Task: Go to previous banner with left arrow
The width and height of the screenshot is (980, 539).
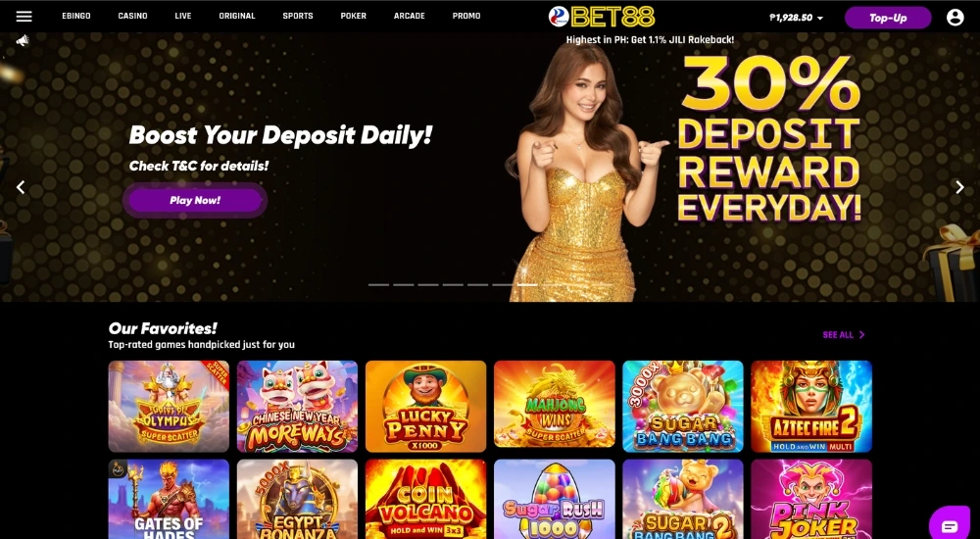Action: coord(21,187)
